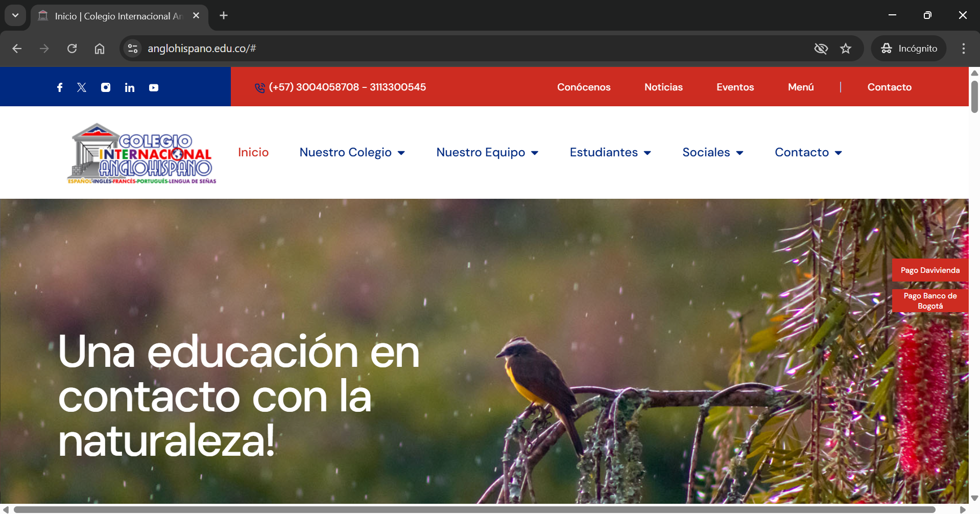Image resolution: width=980 pixels, height=514 pixels.
Task: Click the Pago Davivienda button
Action: 930,270
